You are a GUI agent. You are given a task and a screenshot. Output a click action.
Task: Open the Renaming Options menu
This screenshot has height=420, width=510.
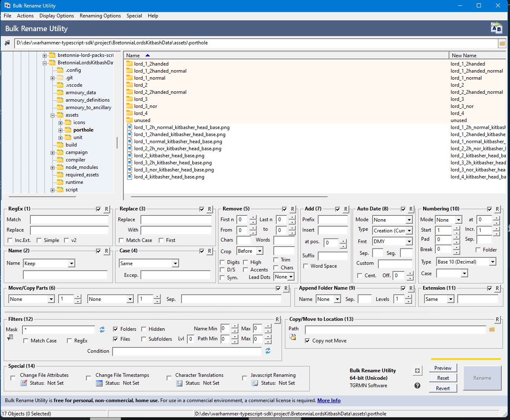point(100,16)
